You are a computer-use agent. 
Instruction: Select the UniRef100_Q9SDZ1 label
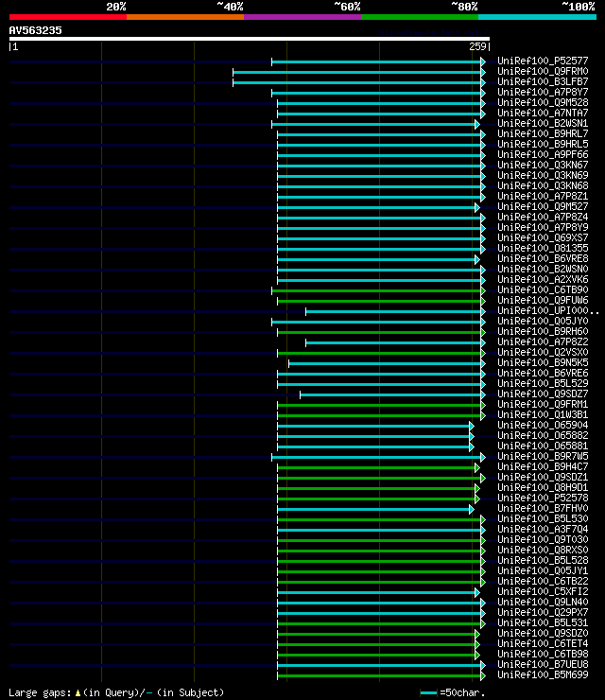point(543,478)
